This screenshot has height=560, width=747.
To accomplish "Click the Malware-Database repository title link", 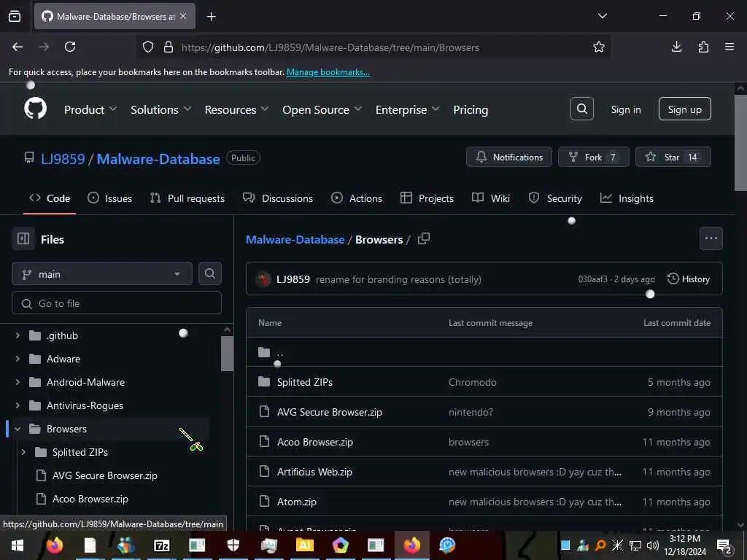I will (158, 158).
